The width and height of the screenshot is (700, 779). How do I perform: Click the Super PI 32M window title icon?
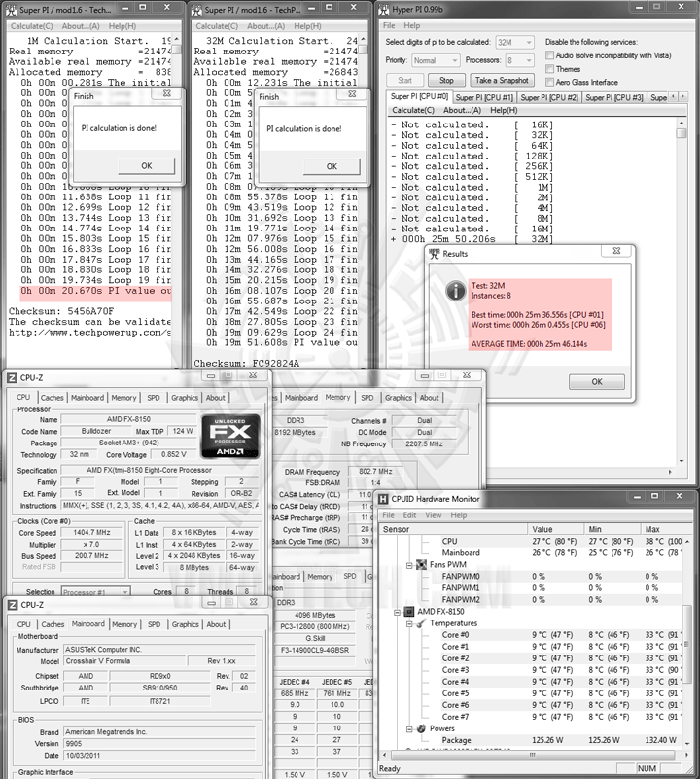(196, 10)
